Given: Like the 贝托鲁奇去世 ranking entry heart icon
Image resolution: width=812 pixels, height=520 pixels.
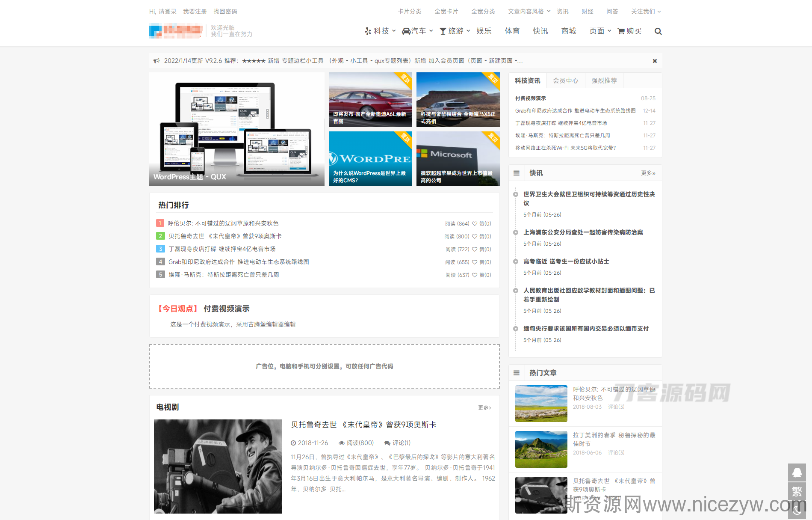Looking at the screenshot, I should [x=475, y=237].
